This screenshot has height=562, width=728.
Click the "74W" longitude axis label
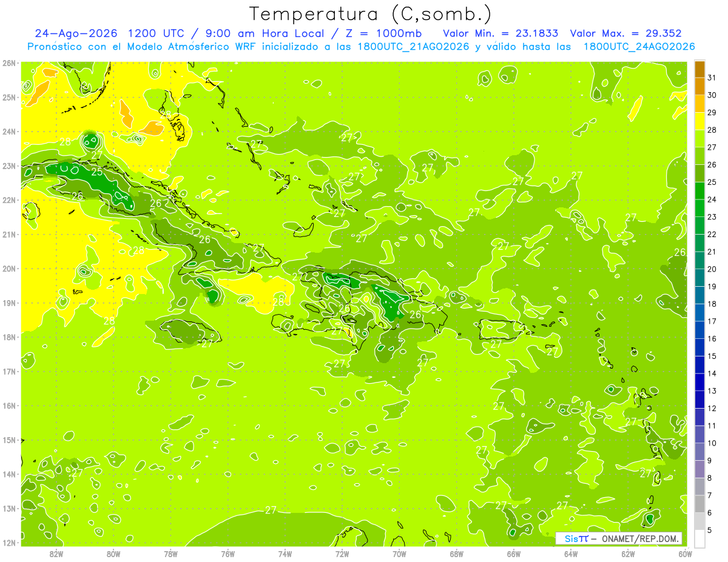click(285, 554)
